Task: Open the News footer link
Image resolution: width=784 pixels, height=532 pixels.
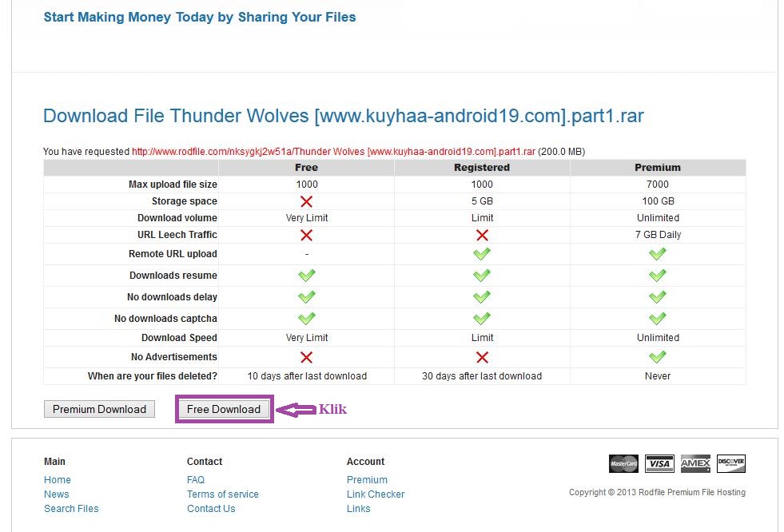Action: click(57, 494)
